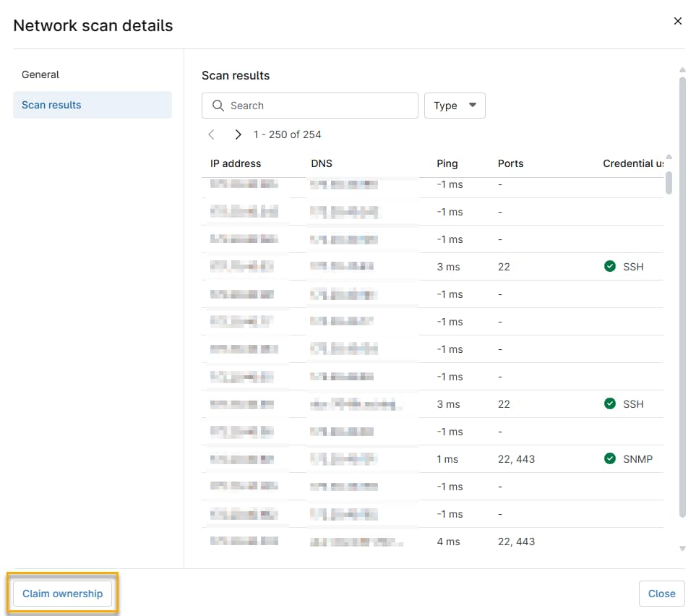Image resolution: width=696 pixels, height=616 pixels.
Task: Click the magnifier icon in search box
Action: (x=218, y=106)
